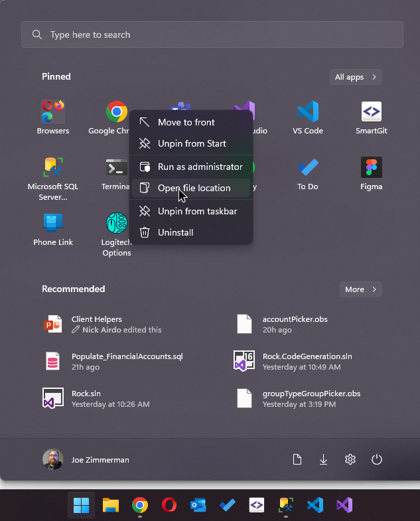Show More recommended items
This screenshot has width=420, height=521.
pyautogui.click(x=360, y=289)
